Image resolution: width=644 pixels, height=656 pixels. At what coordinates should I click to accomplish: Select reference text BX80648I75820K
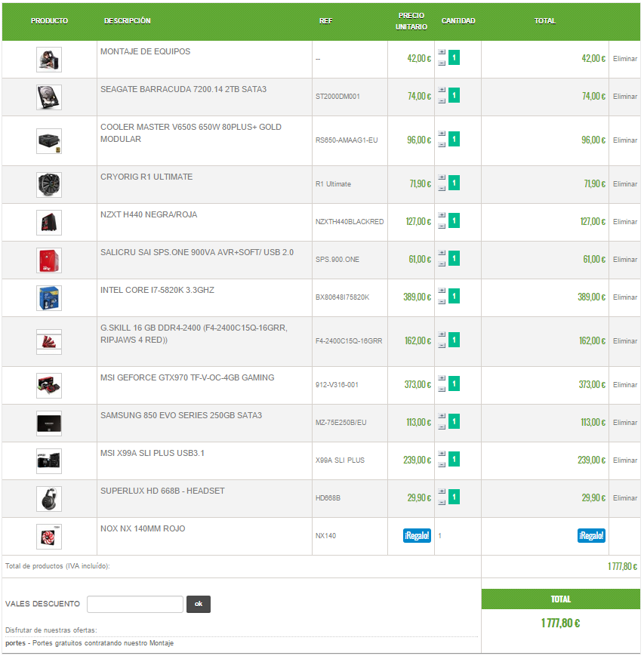click(342, 297)
